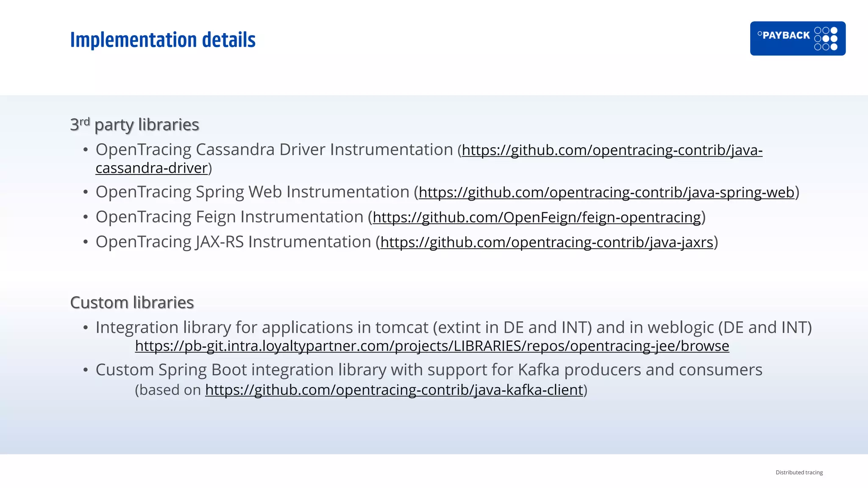868x488 pixels.
Task: Open the java-spring-web GitHub link
Action: [x=606, y=193]
